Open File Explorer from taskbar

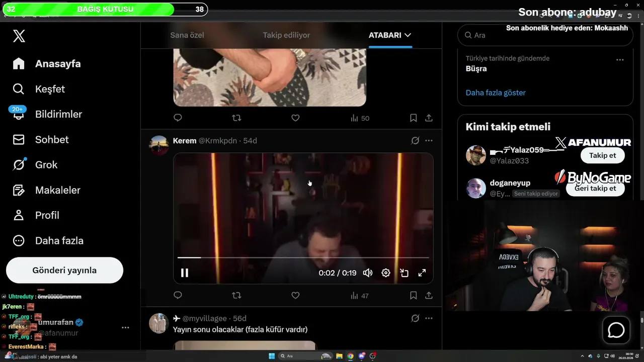pyautogui.click(x=339, y=356)
